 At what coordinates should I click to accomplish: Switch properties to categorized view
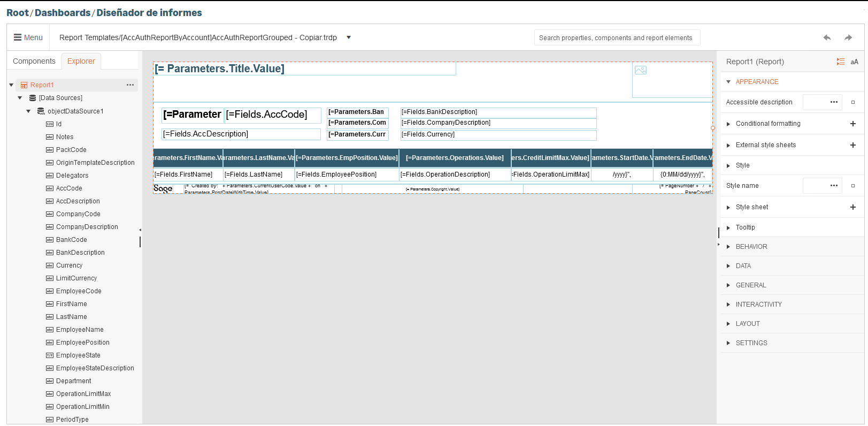[841, 62]
